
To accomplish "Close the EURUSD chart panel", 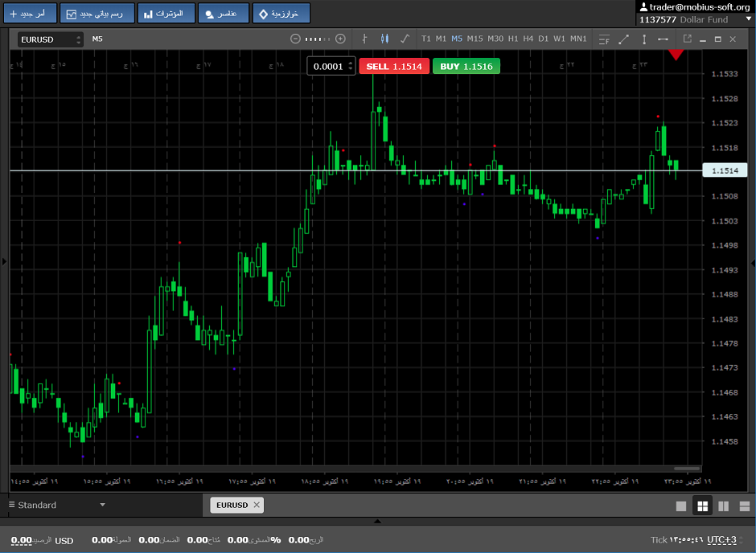I will pyautogui.click(x=733, y=39).
